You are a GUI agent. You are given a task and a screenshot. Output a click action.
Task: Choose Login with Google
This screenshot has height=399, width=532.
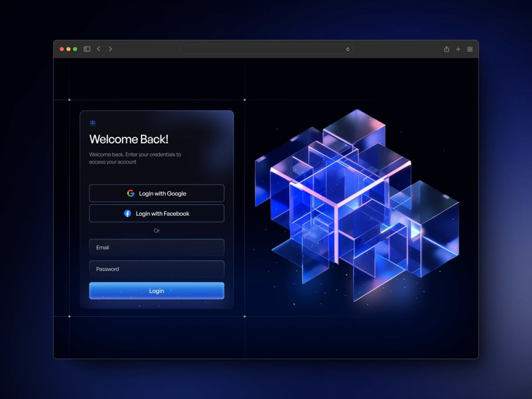coord(156,193)
